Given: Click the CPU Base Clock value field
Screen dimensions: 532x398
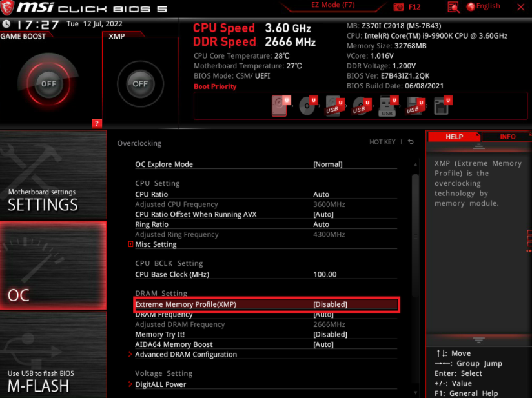Looking at the screenshot, I should tap(325, 274).
